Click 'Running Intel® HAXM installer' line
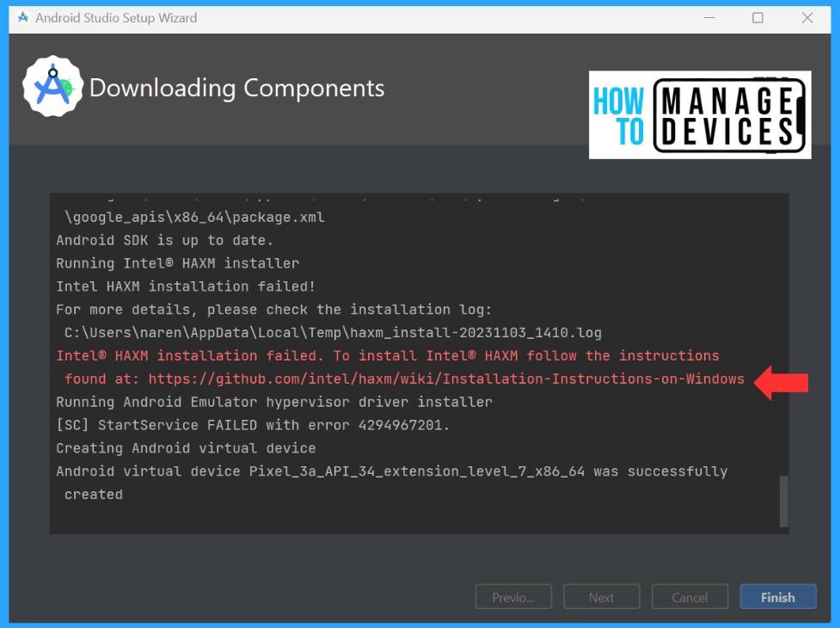The image size is (840, 628). coord(177,263)
